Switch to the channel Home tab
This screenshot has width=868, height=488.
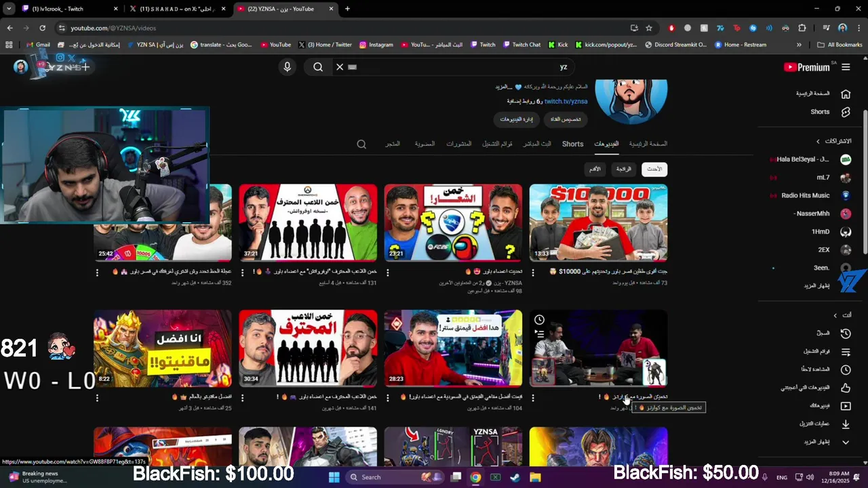[648, 144]
